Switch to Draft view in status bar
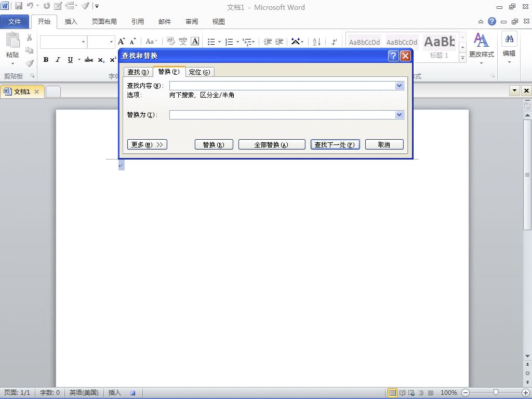 point(431,393)
